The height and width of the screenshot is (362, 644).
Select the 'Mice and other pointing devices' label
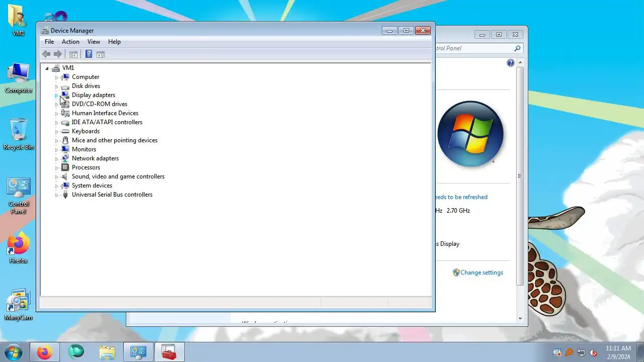point(115,140)
